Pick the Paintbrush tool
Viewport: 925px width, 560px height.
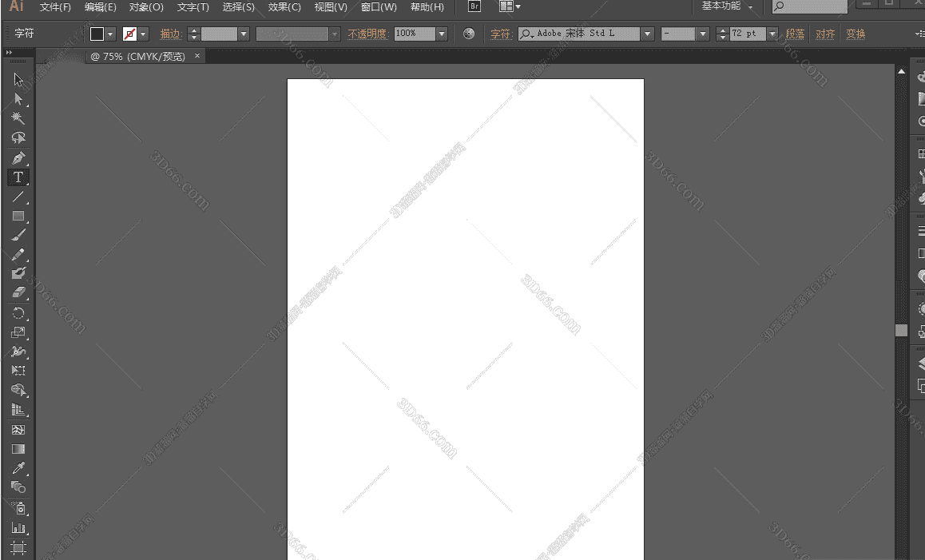(18, 236)
